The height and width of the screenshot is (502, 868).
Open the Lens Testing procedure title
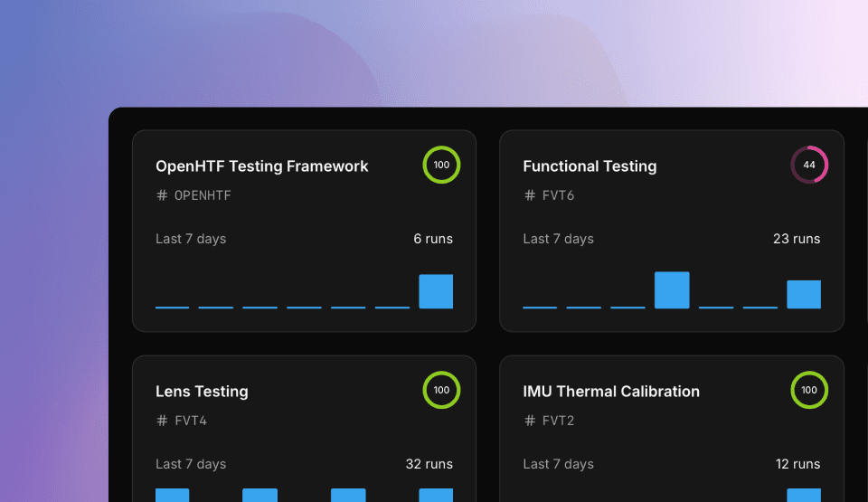(x=202, y=392)
